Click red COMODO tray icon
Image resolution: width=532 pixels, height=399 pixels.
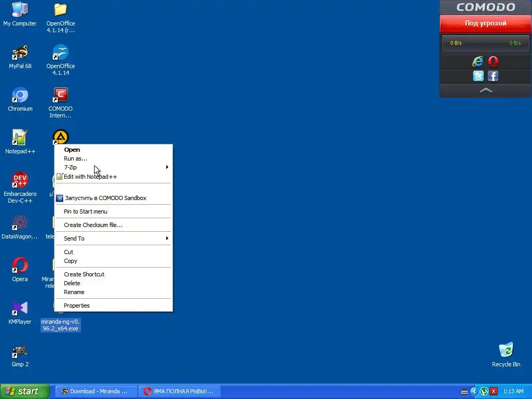coord(494,392)
